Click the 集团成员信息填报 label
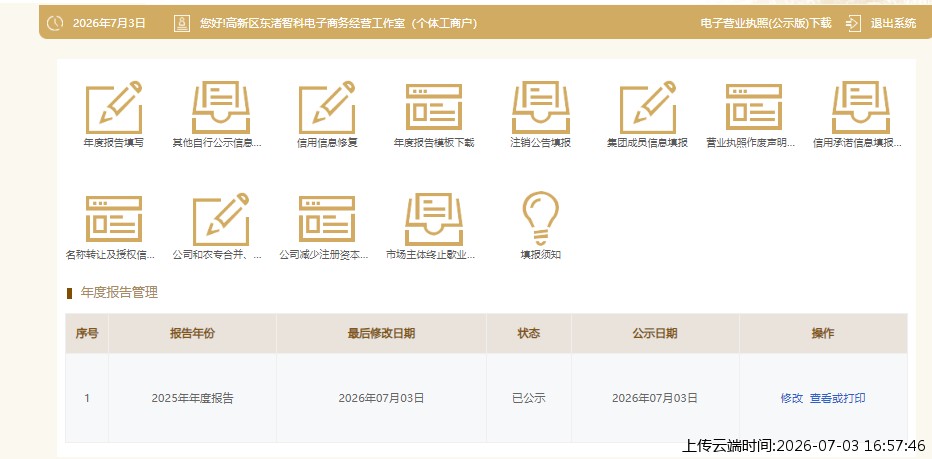The height and width of the screenshot is (459, 932). click(647, 143)
